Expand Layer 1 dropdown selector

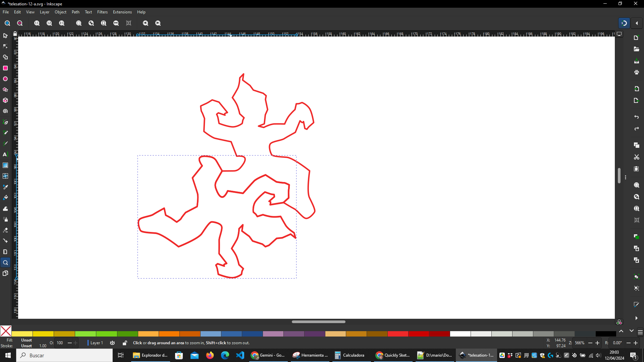pyautogui.click(x=96, y=343)
